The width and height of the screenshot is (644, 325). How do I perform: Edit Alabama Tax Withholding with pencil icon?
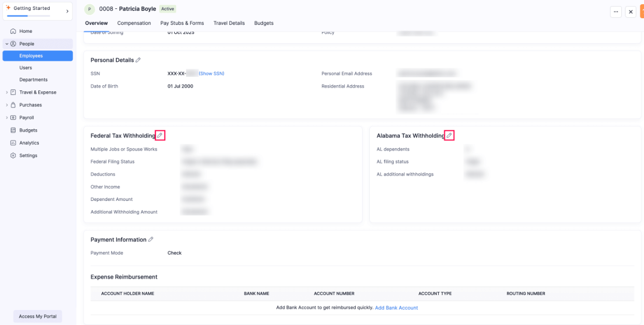click(449, 135)
